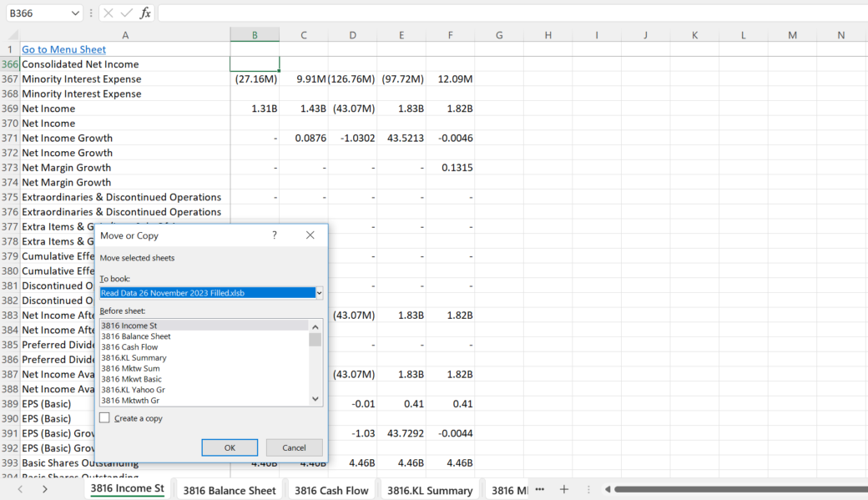Click the New Sheet plus button

[x=564, y=489]
